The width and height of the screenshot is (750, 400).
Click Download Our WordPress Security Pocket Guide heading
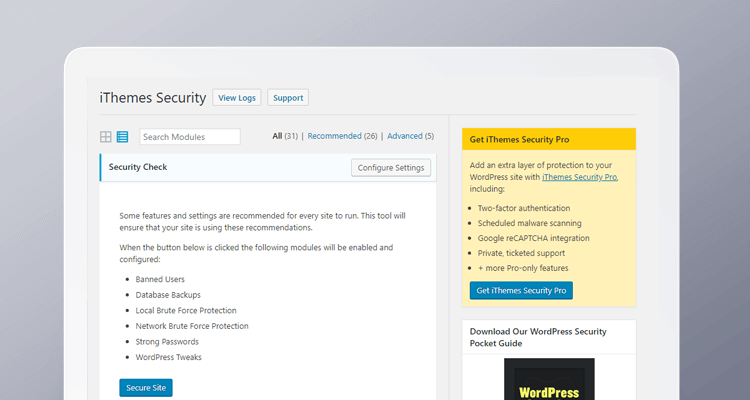(538, 337)
